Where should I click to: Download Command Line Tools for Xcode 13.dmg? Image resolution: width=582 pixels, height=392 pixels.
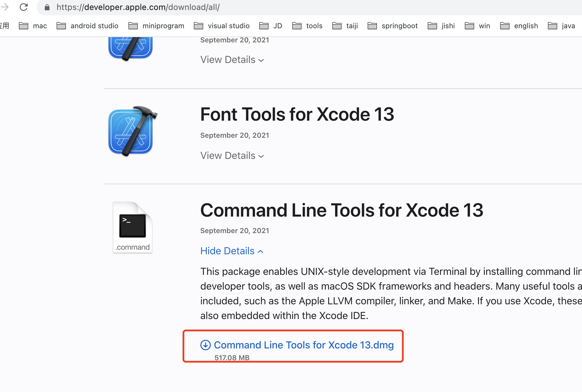click(304, 345)
